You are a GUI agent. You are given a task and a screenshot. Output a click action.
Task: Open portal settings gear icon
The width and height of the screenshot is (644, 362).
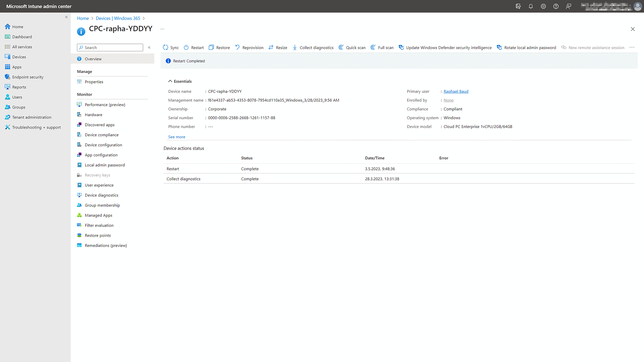543,6
